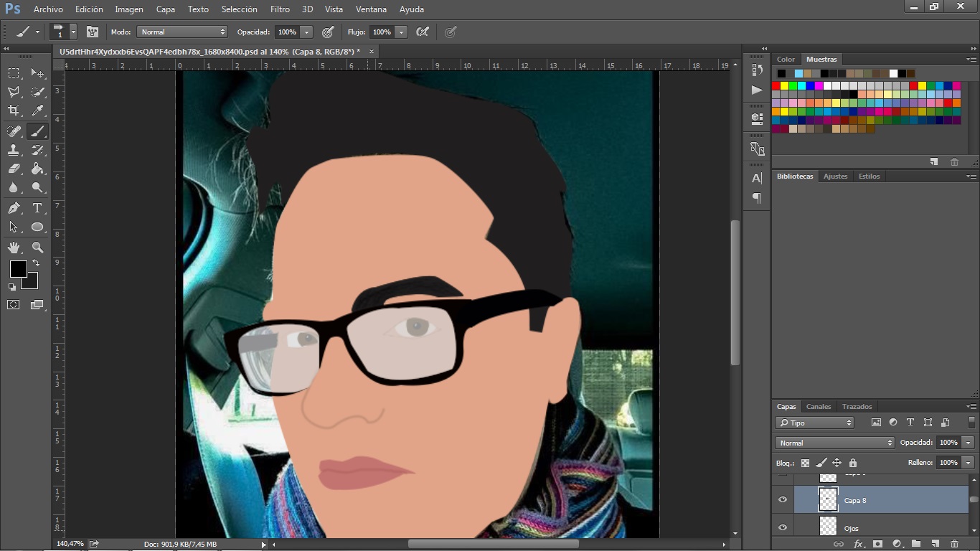Toggle Quick Mask mode
Image resolution: width=980 pixels, height=551 pixels.
tap(14, 305)
